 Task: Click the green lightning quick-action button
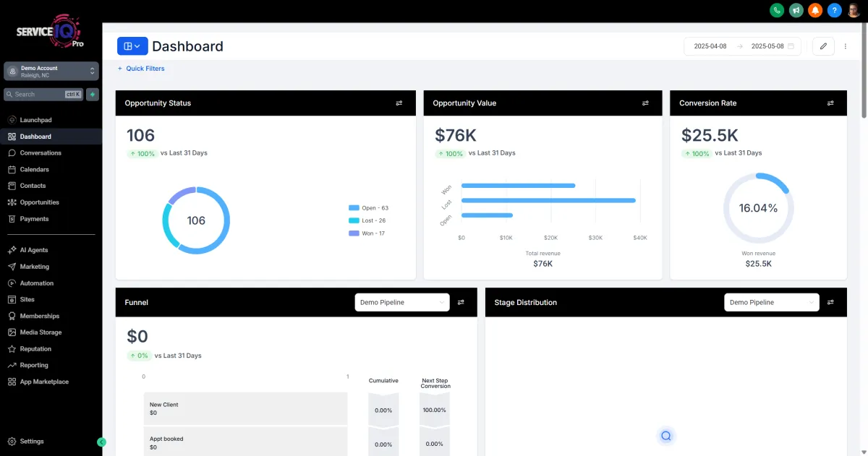93,94
